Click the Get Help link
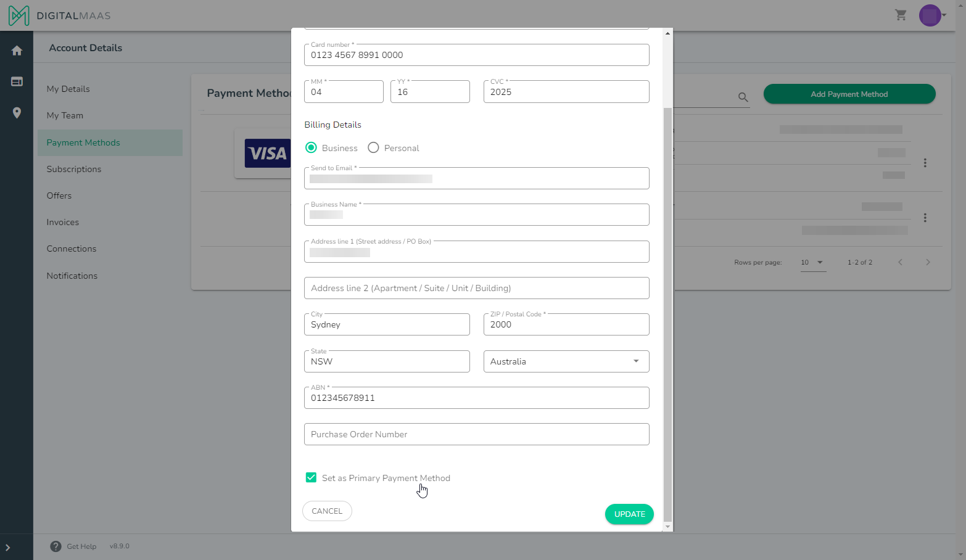 [x=81, y=546]
